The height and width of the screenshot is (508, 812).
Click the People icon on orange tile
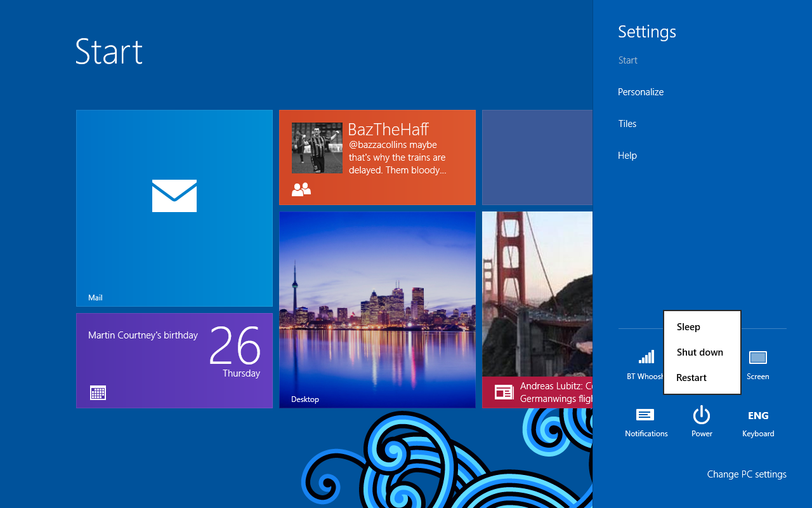click(x=301, y=189)
